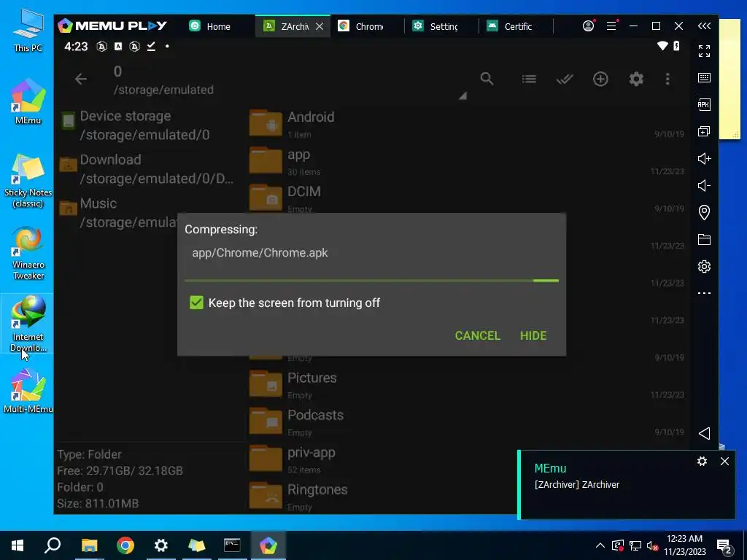Close the ZArchiver tab
This screenshot has width=747, height=560.
[320, 27]
